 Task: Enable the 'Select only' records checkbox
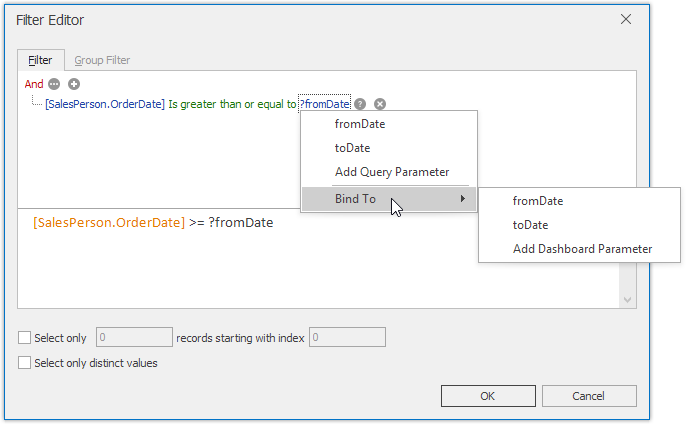click(25, 338)
